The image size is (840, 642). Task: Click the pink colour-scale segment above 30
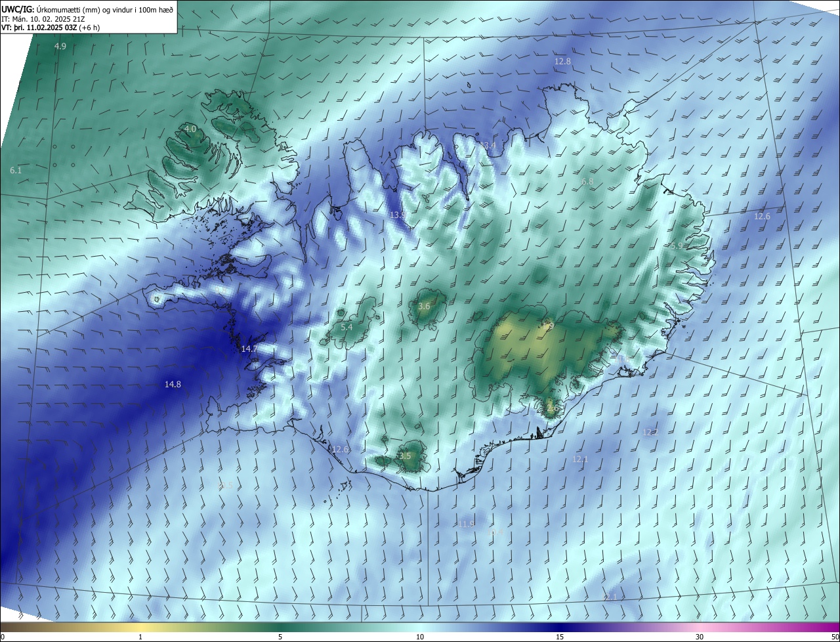click(700, 627)
